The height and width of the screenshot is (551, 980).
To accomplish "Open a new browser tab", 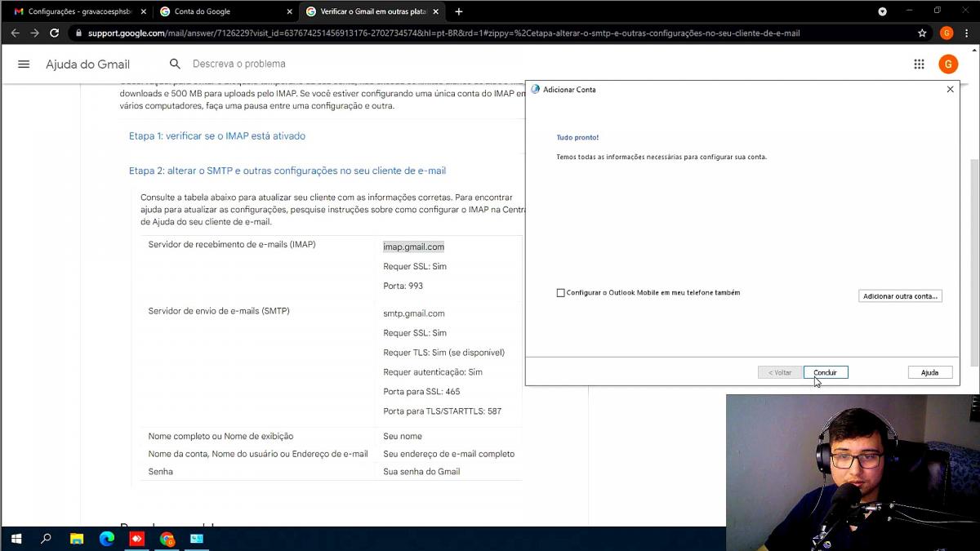I will tap(459, 11).
